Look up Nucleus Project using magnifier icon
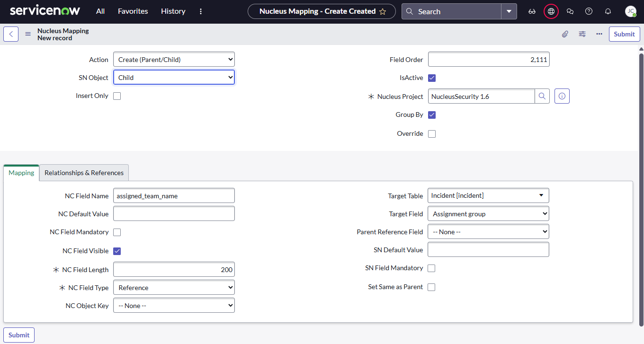Screen dimensions: 644x344 [542, 96]
